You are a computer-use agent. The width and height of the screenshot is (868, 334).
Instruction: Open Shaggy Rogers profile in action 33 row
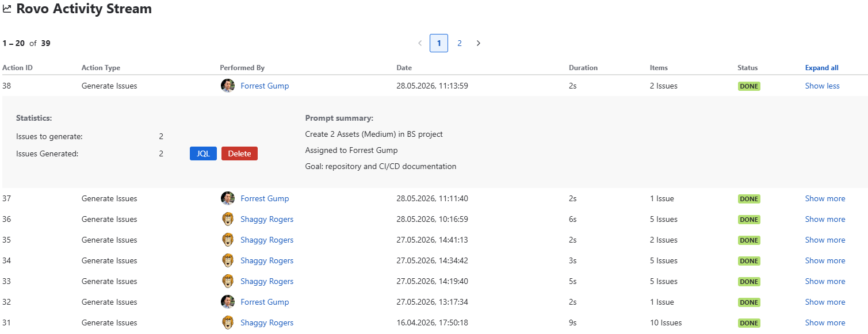[267, 281]
